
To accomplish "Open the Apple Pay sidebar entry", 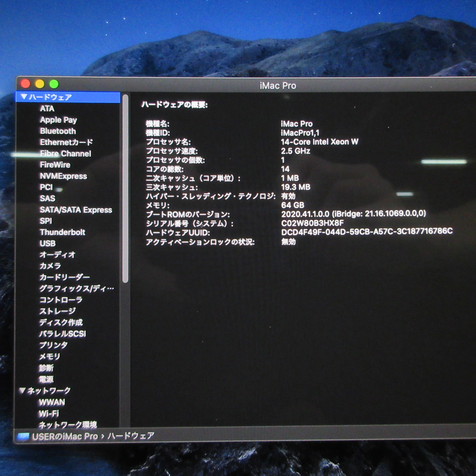I will click(x=58, y=120).
